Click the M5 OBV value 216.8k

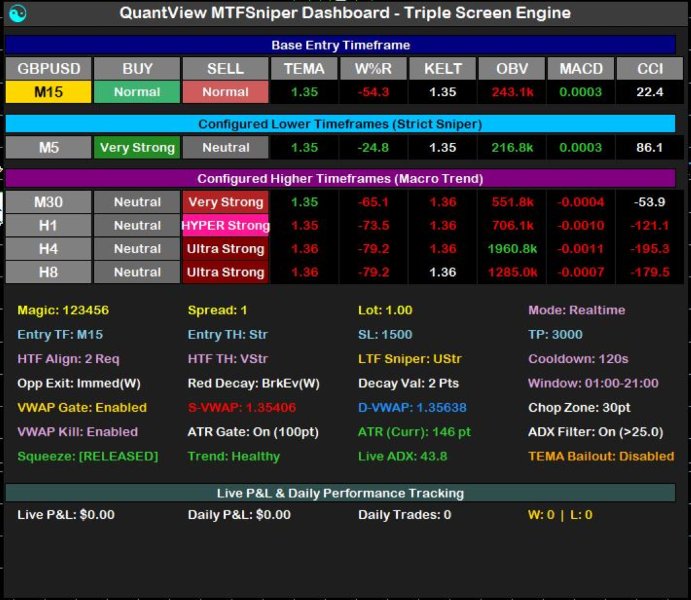pyautogui.click(x=512, y=148)
